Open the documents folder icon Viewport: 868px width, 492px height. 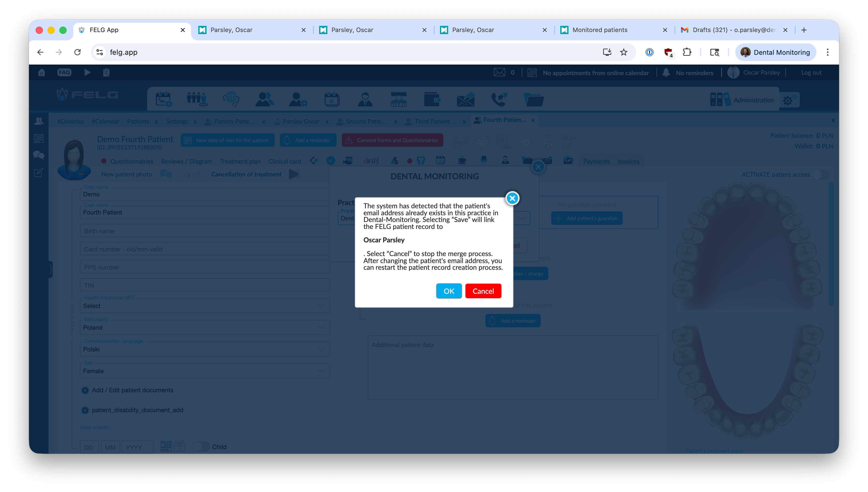click(533, 99)
